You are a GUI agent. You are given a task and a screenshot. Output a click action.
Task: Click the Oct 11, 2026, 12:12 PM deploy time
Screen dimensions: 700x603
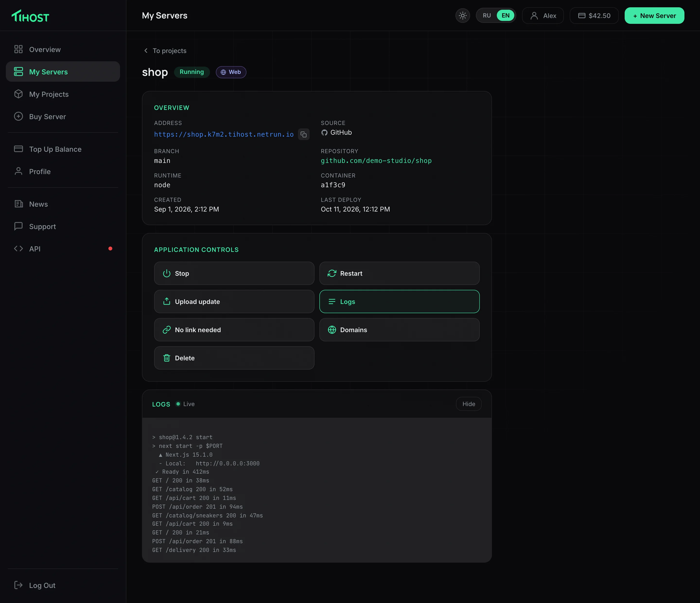point(355,209)
